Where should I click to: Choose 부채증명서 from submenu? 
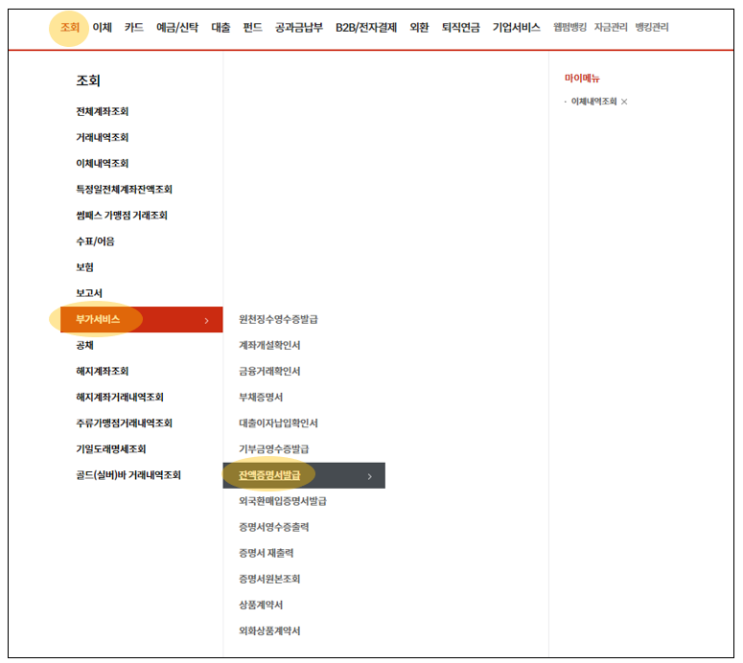point(261,397)
